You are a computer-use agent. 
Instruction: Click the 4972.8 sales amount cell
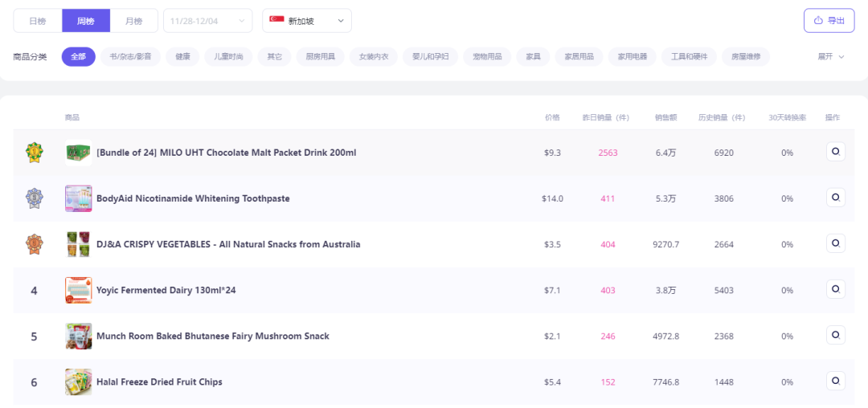point(665,337)
